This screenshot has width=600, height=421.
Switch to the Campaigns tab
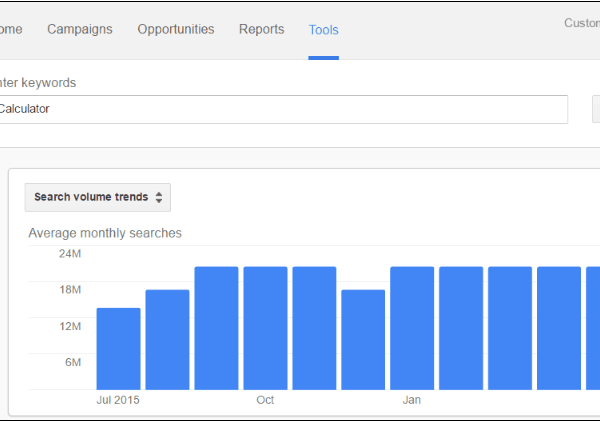point(80,29)
